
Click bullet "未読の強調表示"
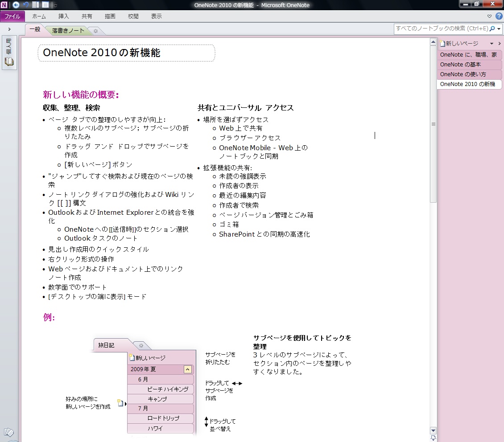pyautogui.click(x=243, y=176)
